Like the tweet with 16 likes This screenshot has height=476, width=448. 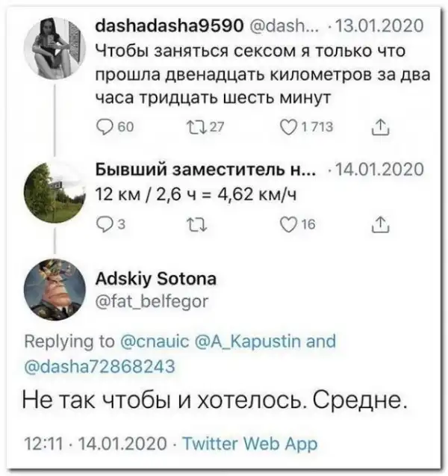click(x=284, y=224)
